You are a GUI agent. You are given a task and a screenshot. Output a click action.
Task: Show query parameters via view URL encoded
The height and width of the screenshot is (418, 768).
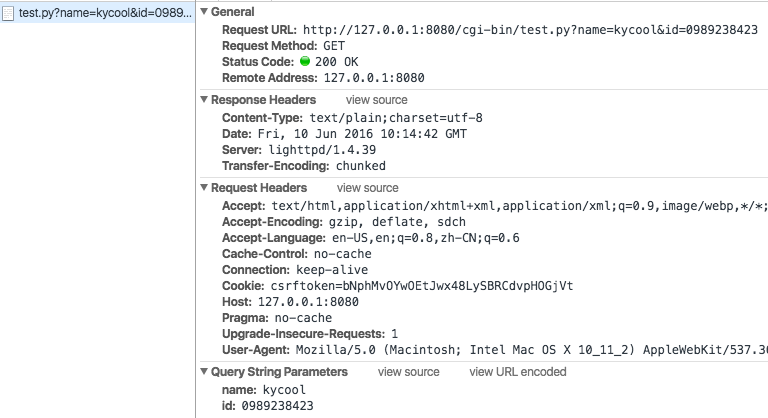(517, 372)
